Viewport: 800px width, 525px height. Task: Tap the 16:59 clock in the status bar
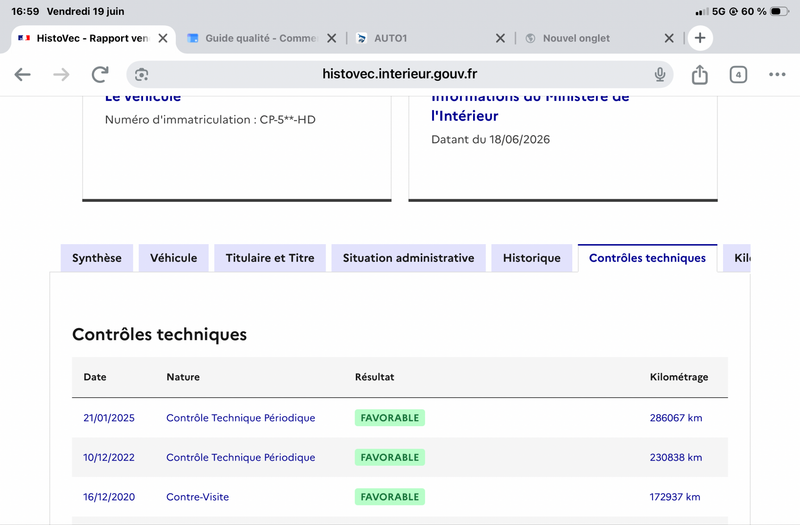point(25,11)
